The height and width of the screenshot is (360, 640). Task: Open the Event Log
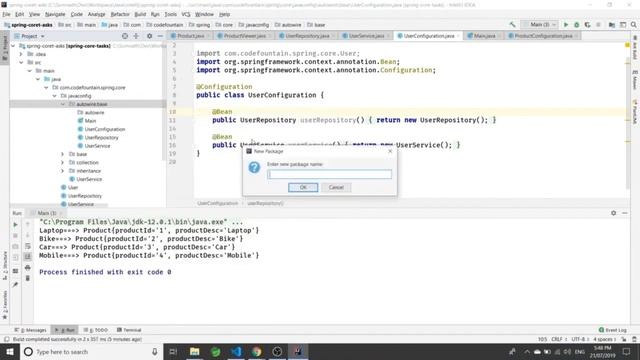click(x=612, y=330)
